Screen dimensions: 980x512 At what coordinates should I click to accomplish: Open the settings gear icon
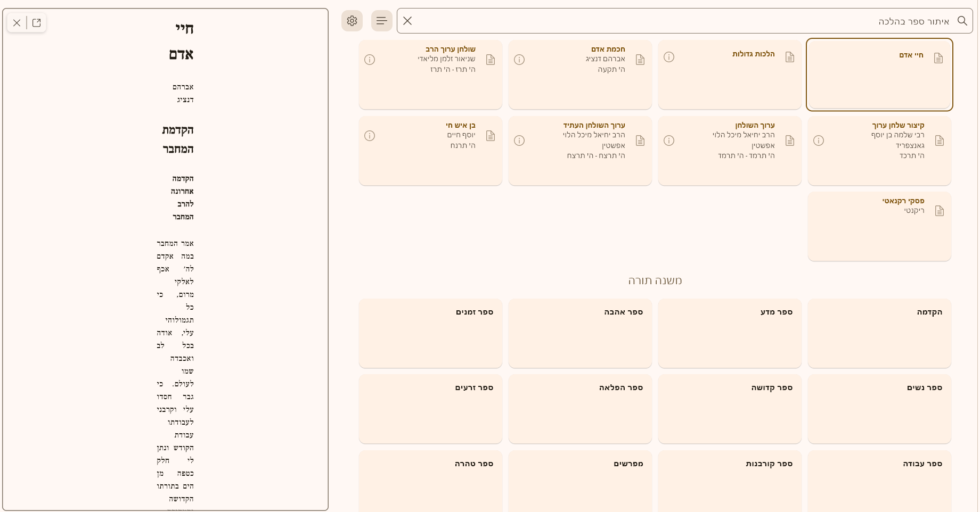pyautogui.click(x=352, y=21)
